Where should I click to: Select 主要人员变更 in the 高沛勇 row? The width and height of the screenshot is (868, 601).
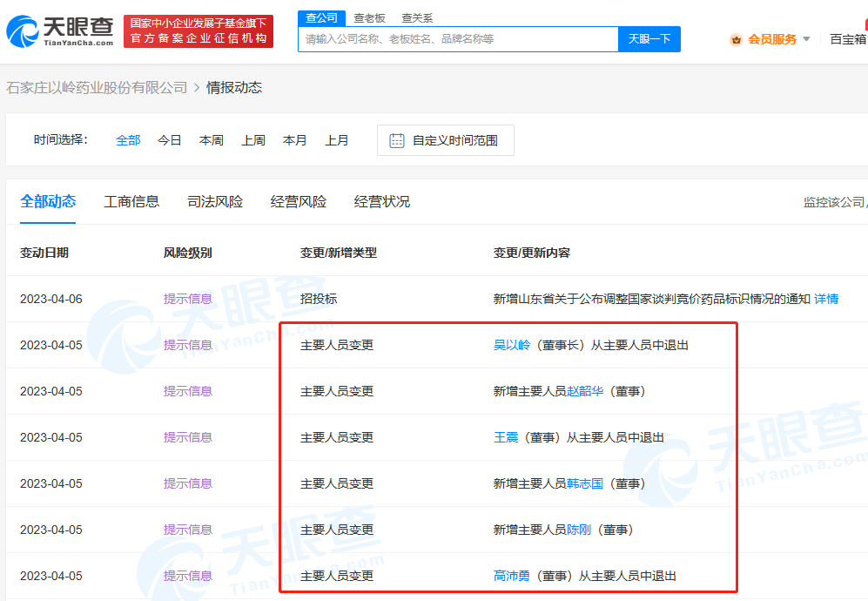tap(337, 576)
